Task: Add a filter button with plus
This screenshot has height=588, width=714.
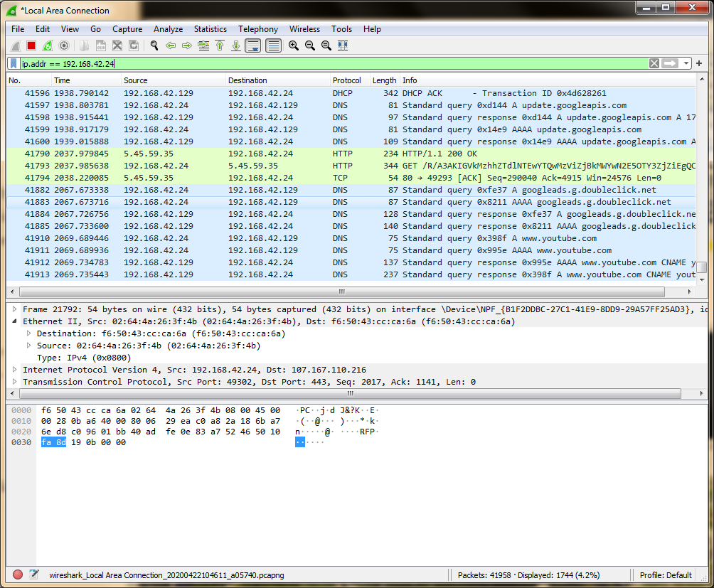Action: point(699,63)
